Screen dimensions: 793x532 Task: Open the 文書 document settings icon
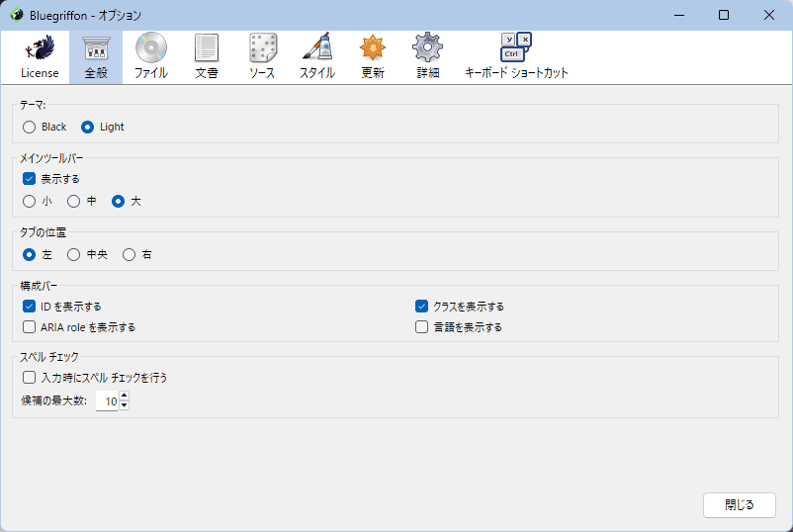(207, 48)
